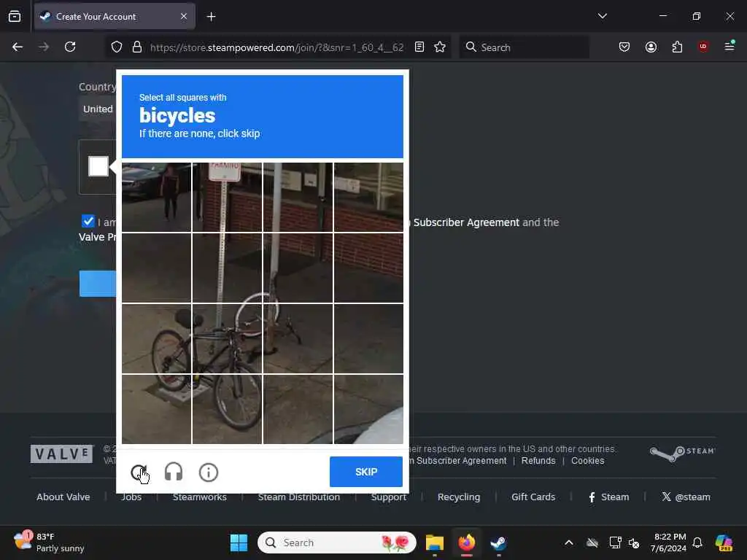Open volume muted tray icon
The width and height of the screenshot is (747, 560).
(x=634, y=542)
